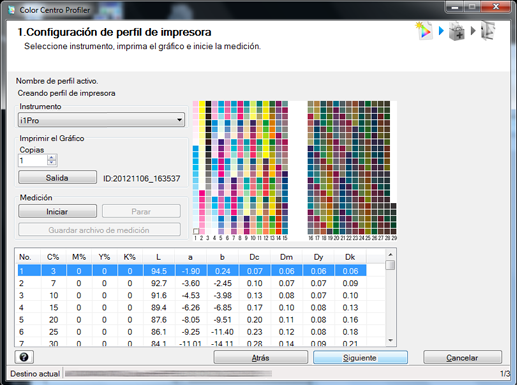Screen dimensions: 517x385
Task: Decrease copies with the down arrow
Action: coord(52,163)
